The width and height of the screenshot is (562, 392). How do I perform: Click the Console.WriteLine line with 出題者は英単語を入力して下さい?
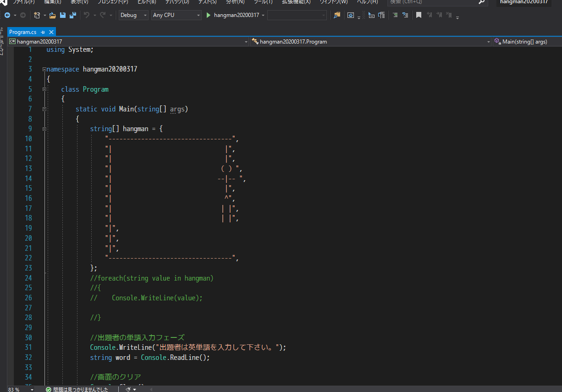pos(188,347)
